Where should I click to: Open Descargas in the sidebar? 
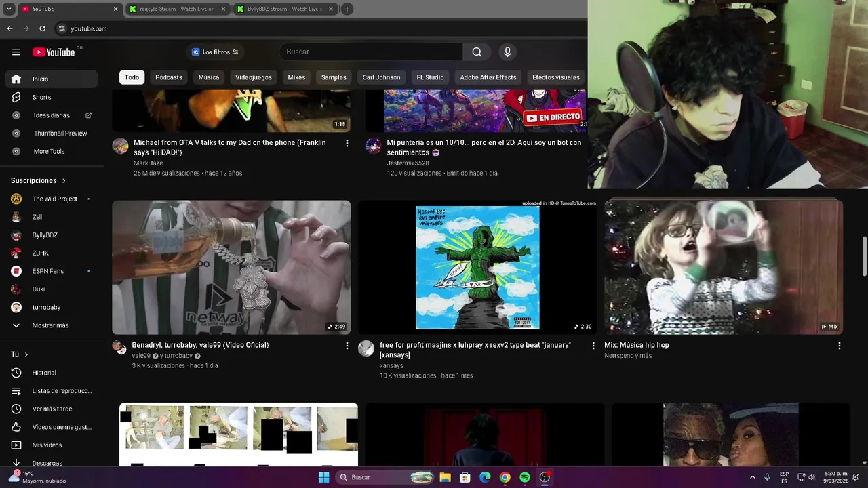pos(52,463)
